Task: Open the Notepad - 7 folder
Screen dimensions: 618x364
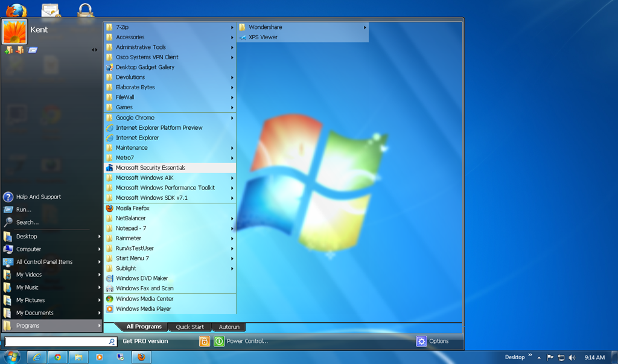Action: point(170,228)
